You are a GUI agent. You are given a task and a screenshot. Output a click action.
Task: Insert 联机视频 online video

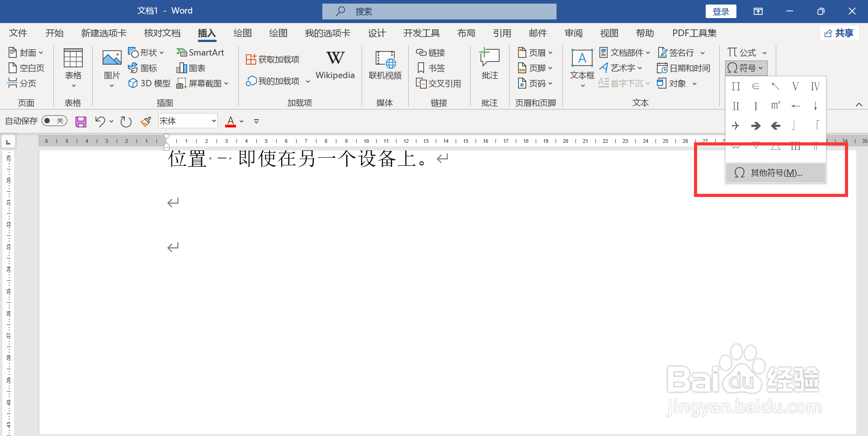click(x=385, y=66)
